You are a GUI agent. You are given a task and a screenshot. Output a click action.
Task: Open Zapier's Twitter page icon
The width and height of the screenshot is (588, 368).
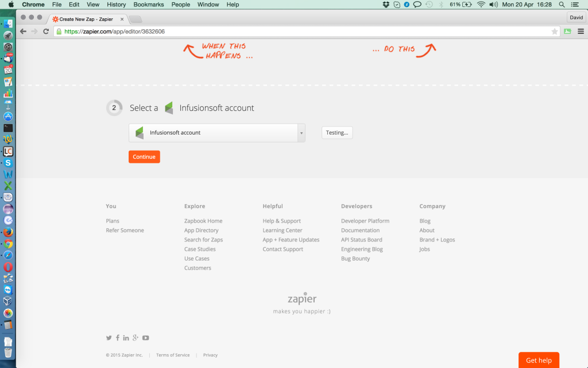coord(109,338)
